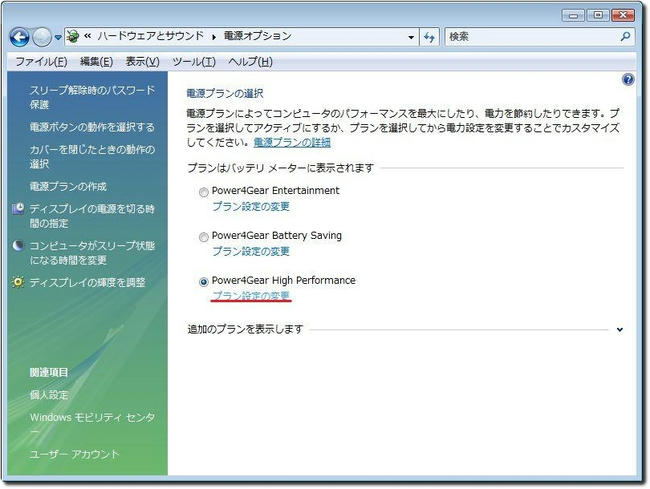The image size is (650, 489).
Task: Click the プランはバッテリ メーターに表示されます label
Action: pos(281,168)
